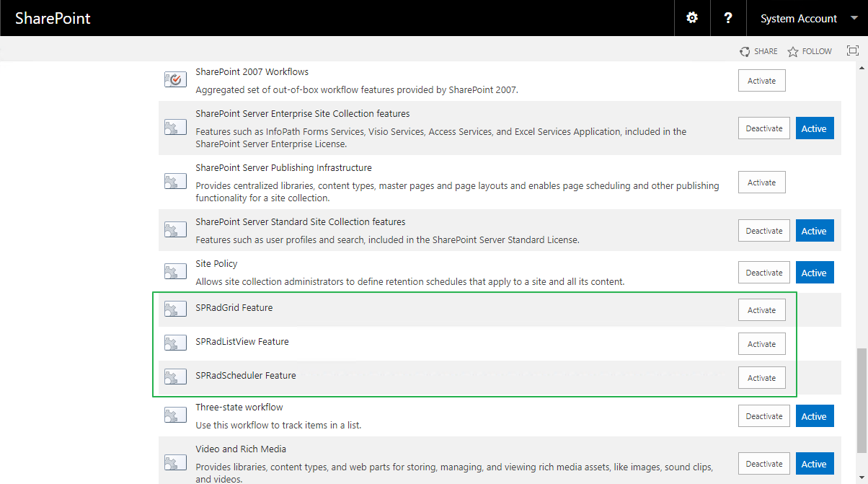Click the SPRadListView Feature icon
This screenshot has height=484, width=868.
[175, 343]
